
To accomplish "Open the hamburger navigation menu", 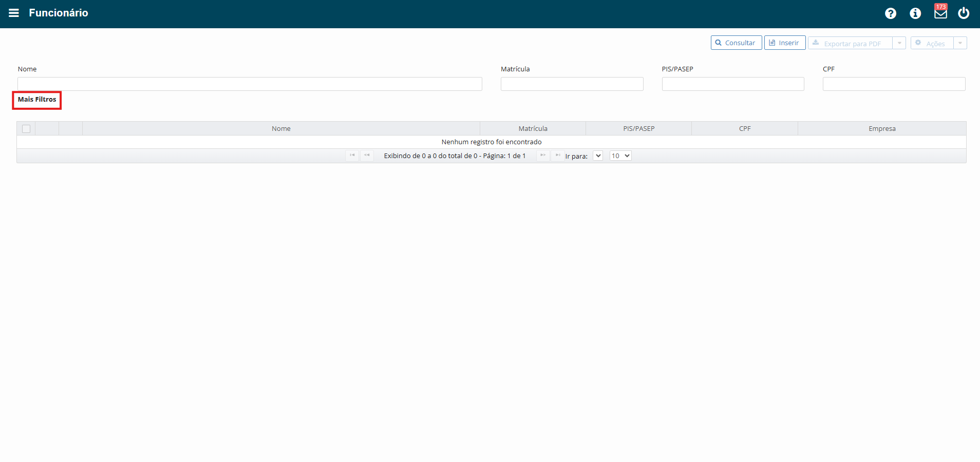I will click(x=14, y=13).
